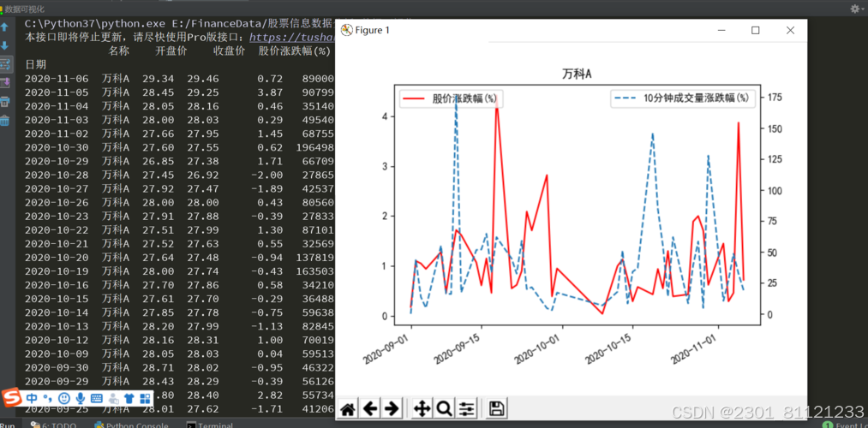Activate the pan axes tool

(422, 408)
